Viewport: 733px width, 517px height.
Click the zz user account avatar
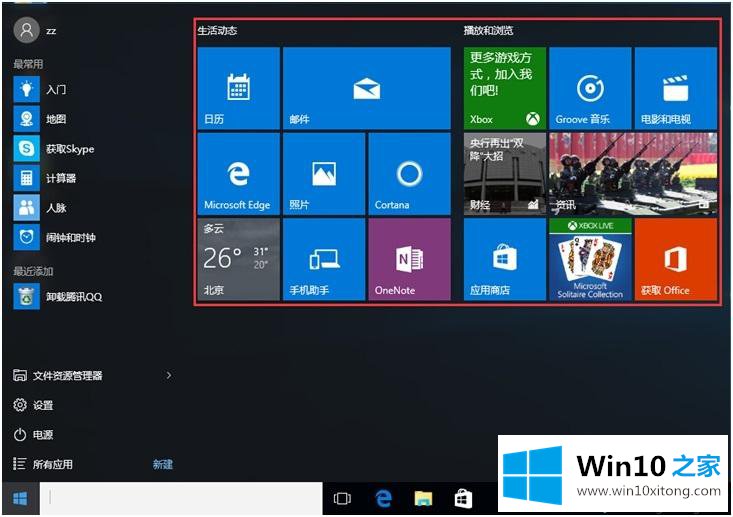[27, 30]
